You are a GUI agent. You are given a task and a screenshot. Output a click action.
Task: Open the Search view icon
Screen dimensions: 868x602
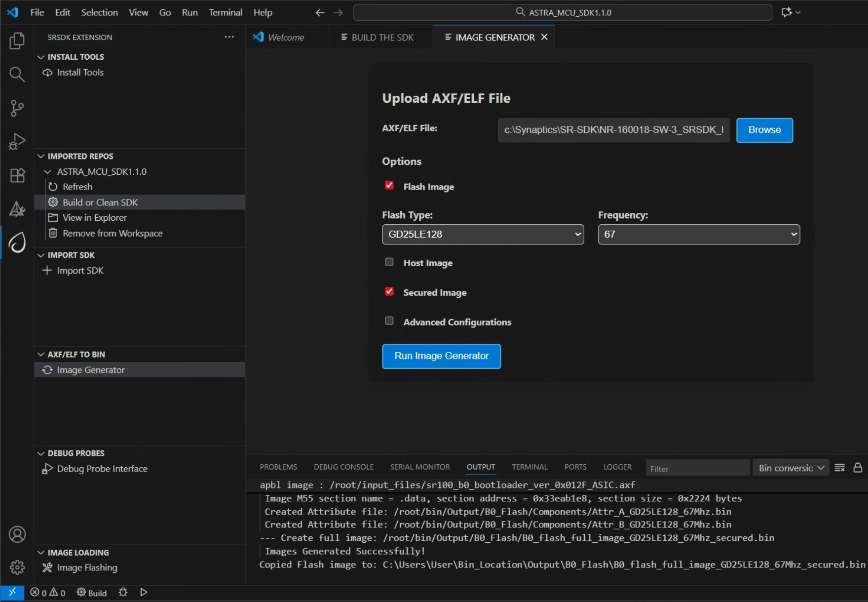[x=17, y=75]
